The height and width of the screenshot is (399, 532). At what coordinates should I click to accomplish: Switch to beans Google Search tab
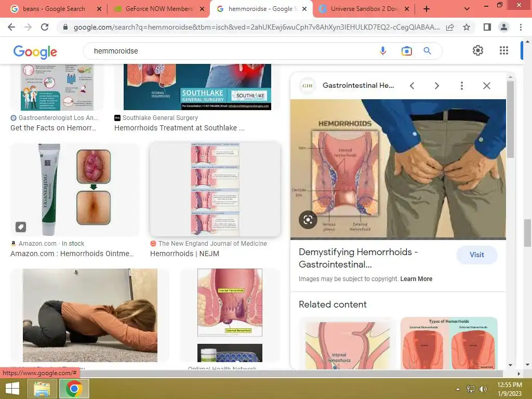[x=54, y=9]
